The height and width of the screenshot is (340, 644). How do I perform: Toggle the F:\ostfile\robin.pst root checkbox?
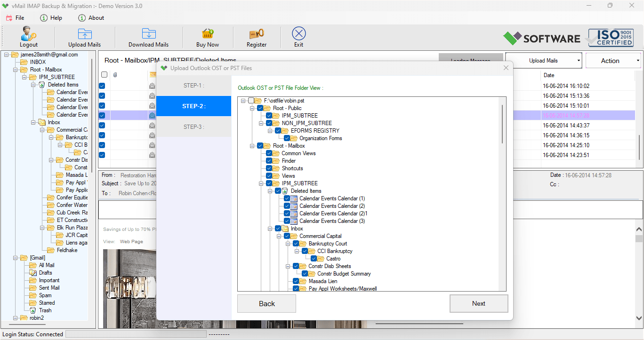251,101
